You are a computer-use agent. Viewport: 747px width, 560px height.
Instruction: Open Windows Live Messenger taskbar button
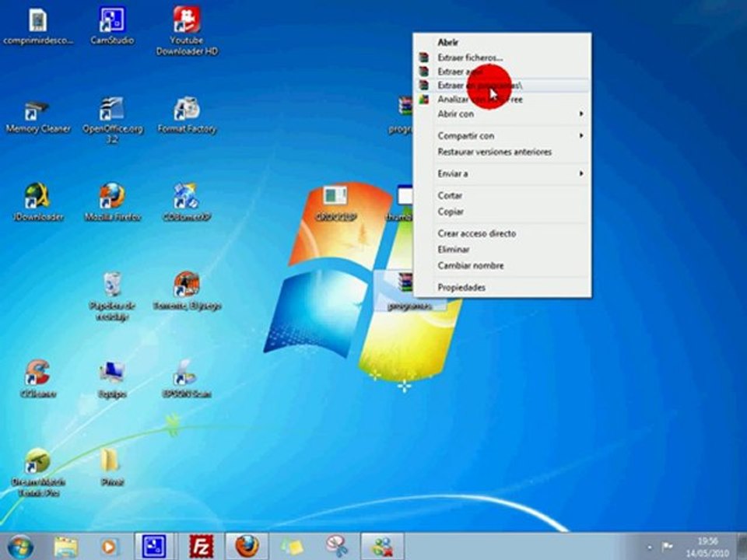click(383, 546)
